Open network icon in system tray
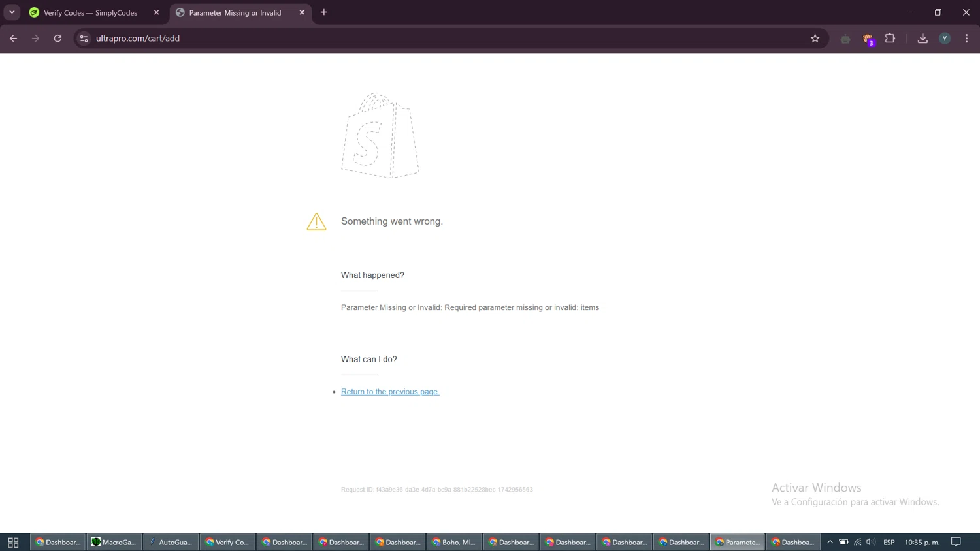 (x=858, y=542)
